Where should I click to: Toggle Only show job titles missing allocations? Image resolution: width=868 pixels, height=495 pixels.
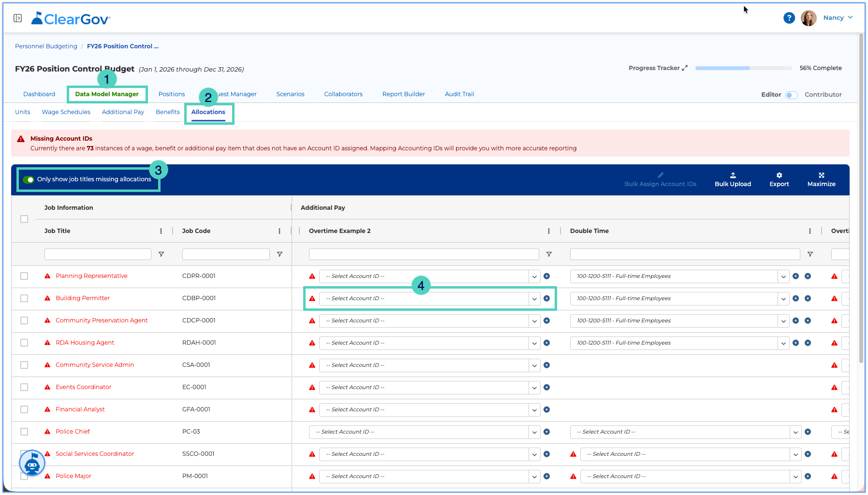tap(29, 179)
